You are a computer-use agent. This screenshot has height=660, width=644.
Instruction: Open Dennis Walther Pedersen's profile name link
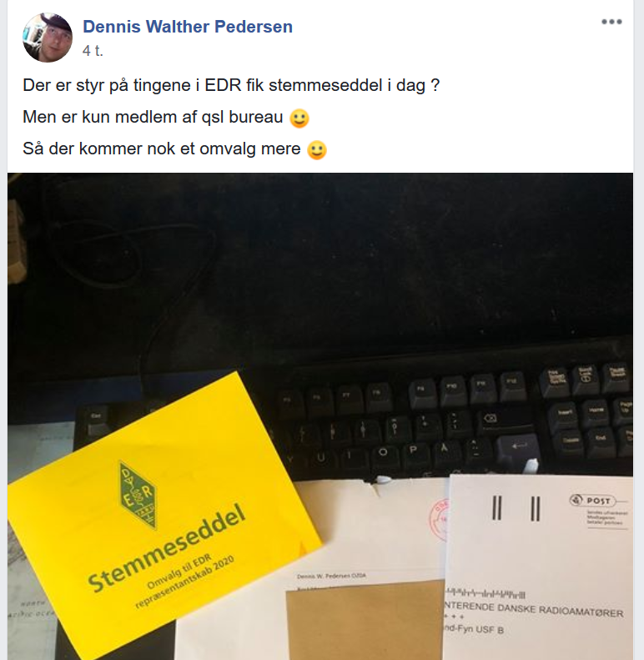point(188,27)
